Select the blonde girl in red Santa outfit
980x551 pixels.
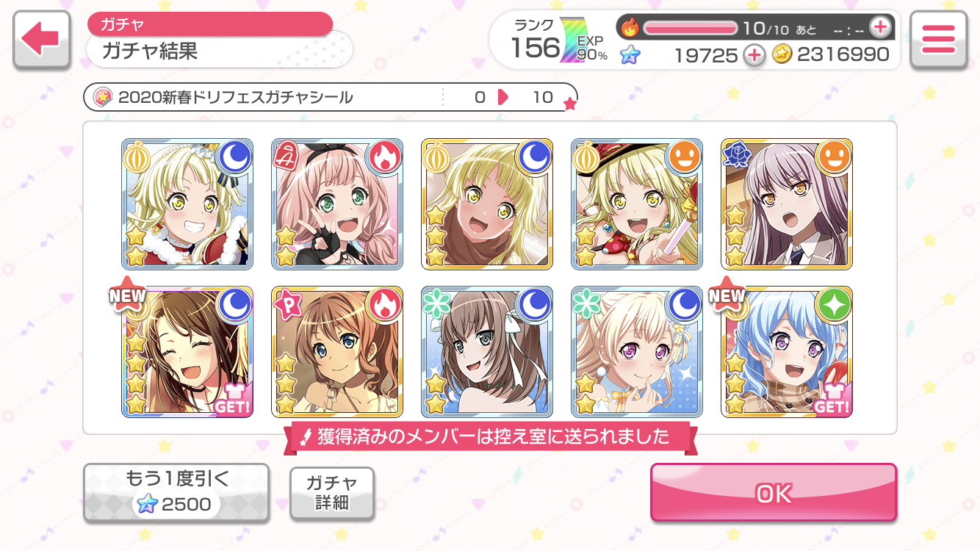coord(187,204)
